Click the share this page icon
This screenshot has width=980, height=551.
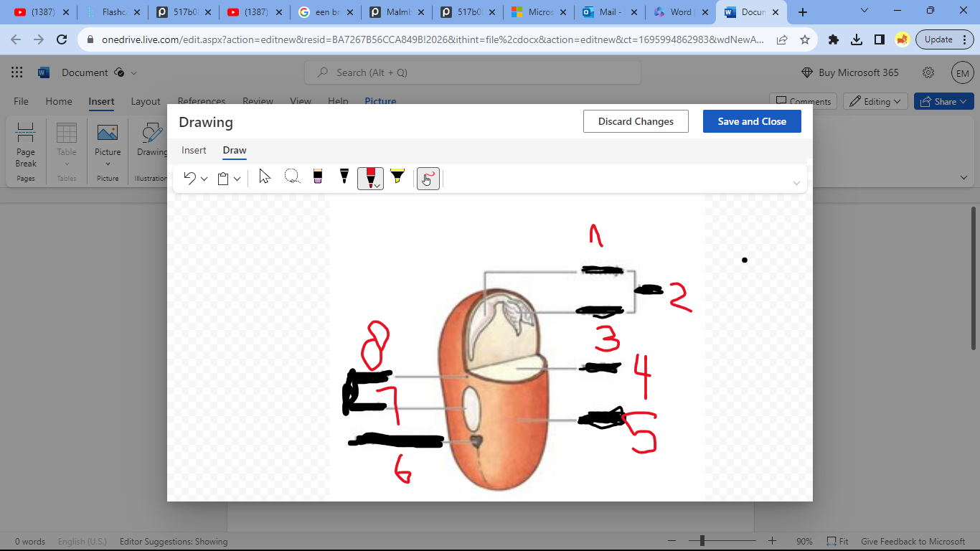click(782, 39)
